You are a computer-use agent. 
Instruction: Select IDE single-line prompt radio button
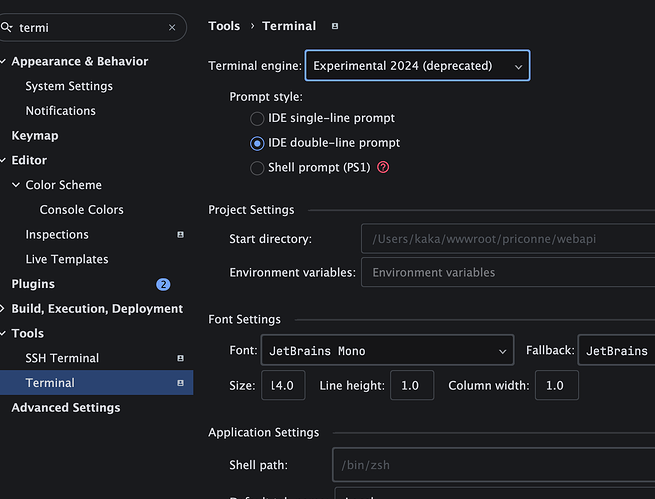[x=257, y=119]
